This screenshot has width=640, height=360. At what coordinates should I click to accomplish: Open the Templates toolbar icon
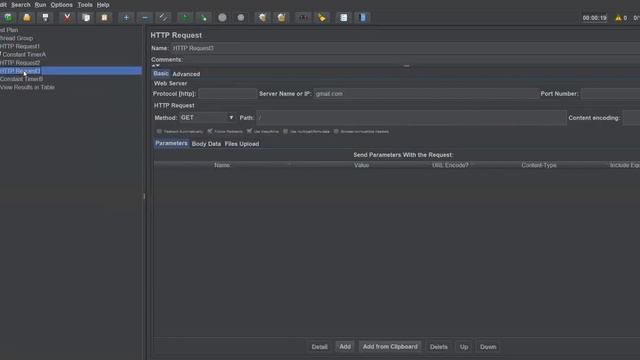pyautogui.click(x=8, y=18)
